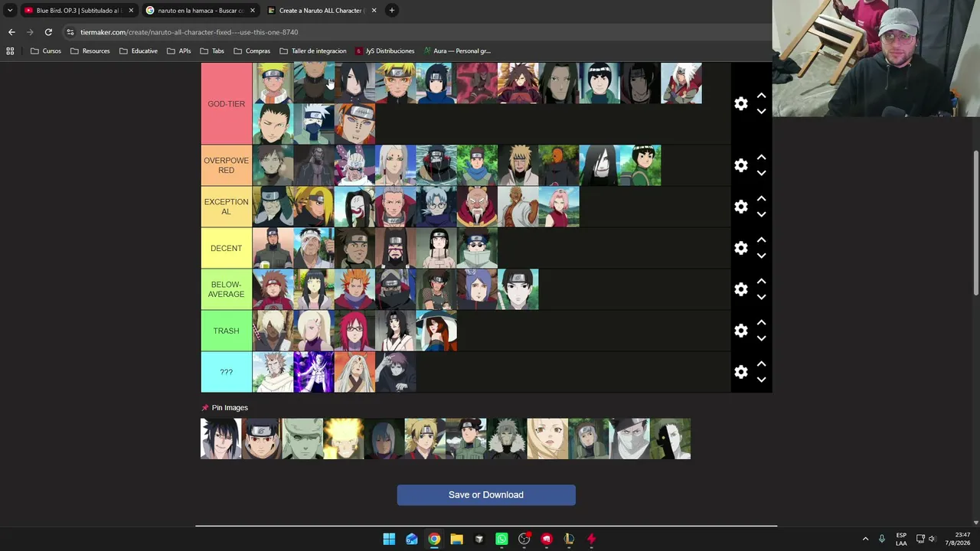Move BELOW-AVERAGE row down with its arrow
Screen dimensions: 980x551
761,297
